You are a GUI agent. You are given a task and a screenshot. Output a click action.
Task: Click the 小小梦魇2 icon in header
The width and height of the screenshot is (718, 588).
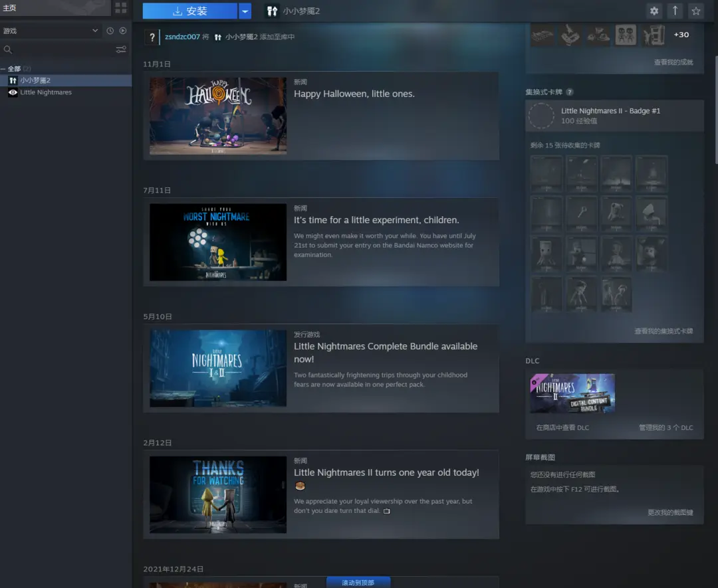[x=272, y=11]
